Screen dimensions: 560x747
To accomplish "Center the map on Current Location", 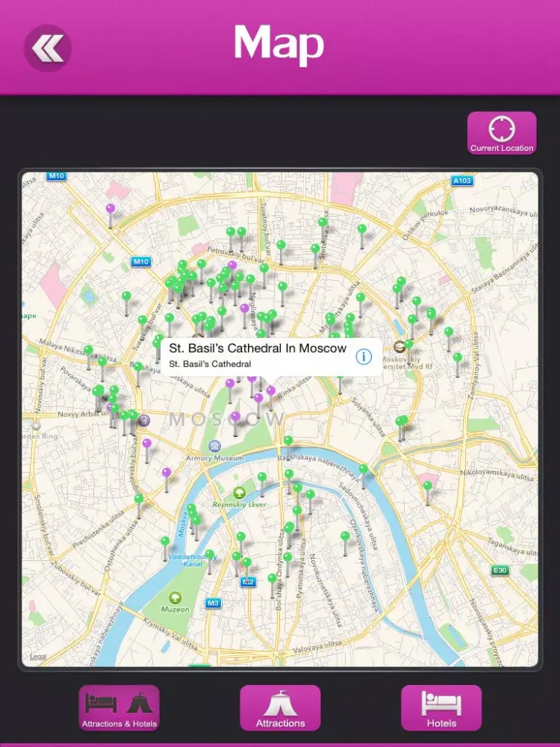I will pyautogui.click(x=502, y=133).
